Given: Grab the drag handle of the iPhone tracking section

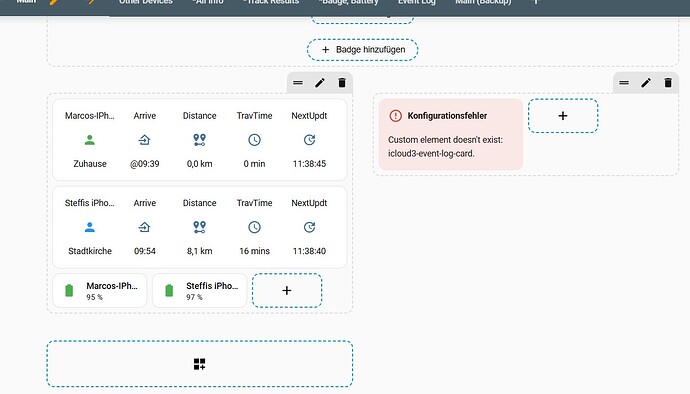Looking at the screenshot, I should [x=298, y=83].
